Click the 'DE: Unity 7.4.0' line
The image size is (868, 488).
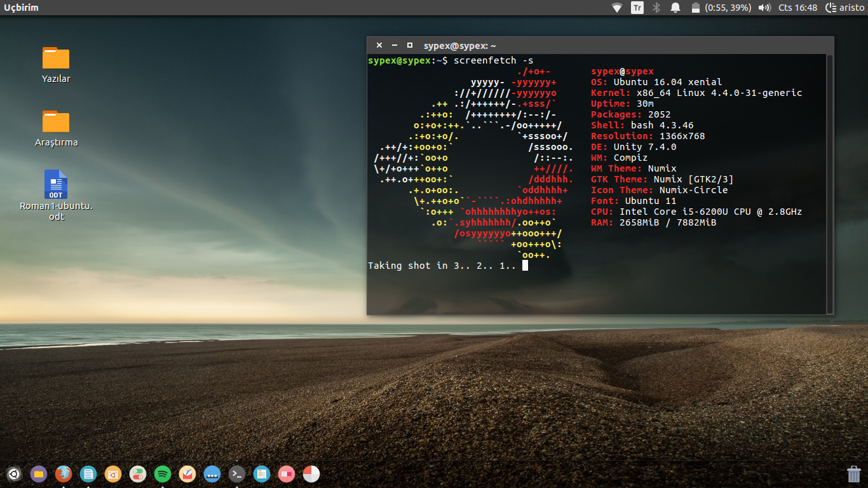click(634, 147)
